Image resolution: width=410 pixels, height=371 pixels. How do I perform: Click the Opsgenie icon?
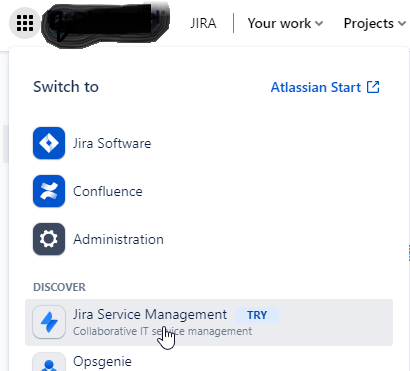(x=49, y=362)
